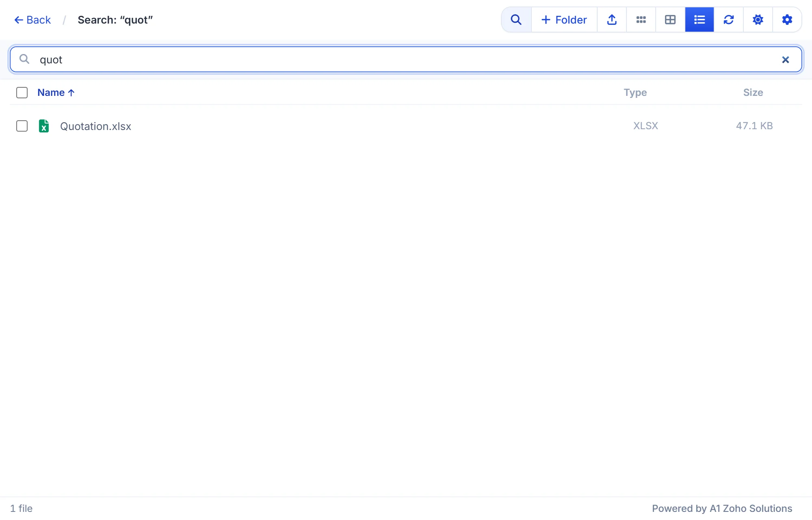Create a new folder with + Folder
The image size is (812, 520).
pyautogui.click(x=564, y=19)
